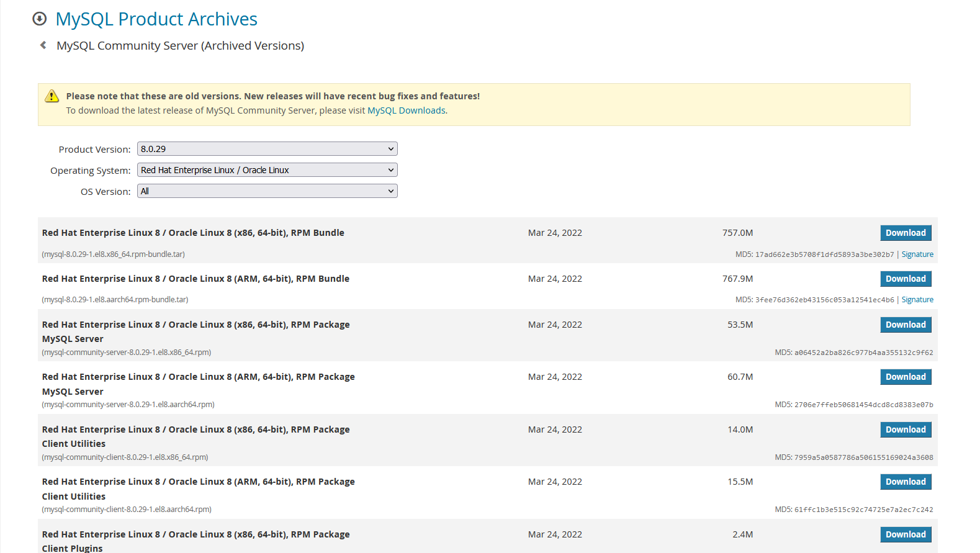Expand the Operating System dropdown
This screenshot has width=980, height=553.
(267, 170)
